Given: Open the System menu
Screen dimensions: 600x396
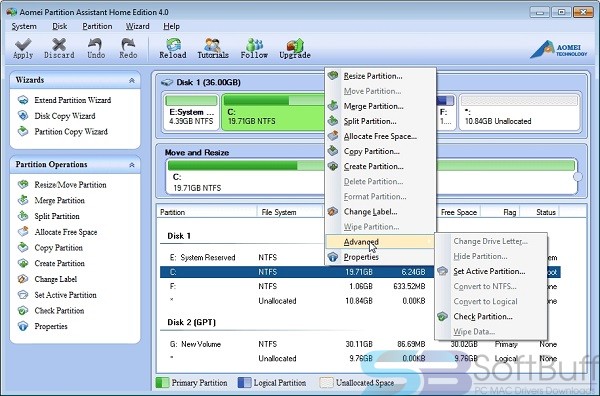Looking at the screenshot, I should 24,26.
